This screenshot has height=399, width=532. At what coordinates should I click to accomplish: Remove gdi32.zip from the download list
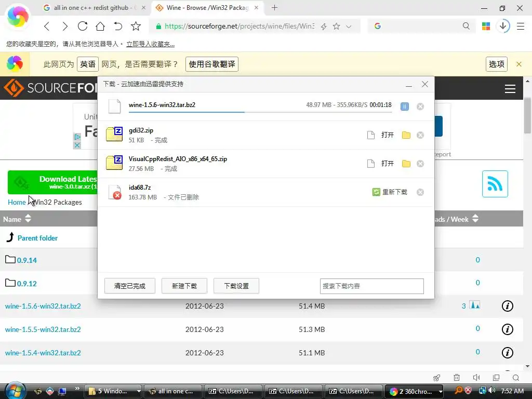[420, 135]
